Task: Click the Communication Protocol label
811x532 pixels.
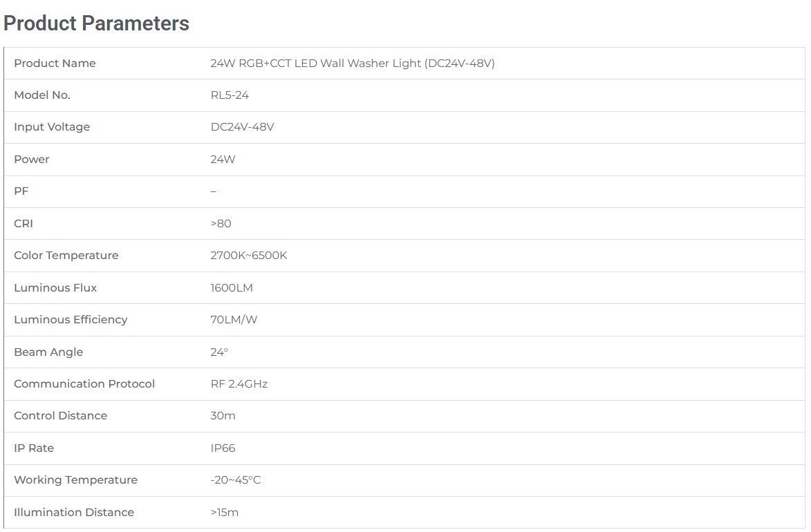Action: (84, 383)
